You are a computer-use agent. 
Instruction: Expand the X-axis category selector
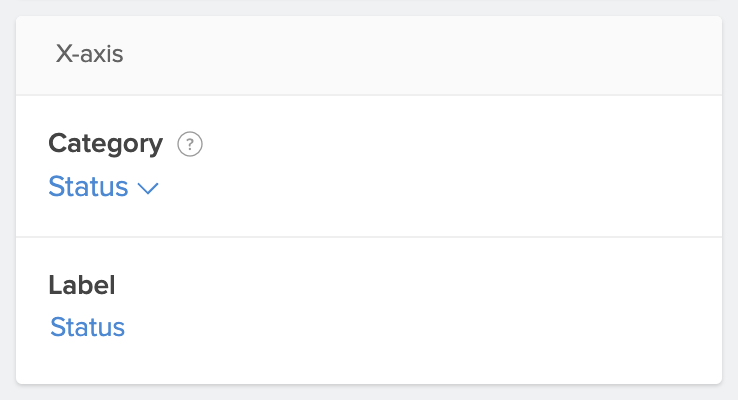(x=103, y=187)
